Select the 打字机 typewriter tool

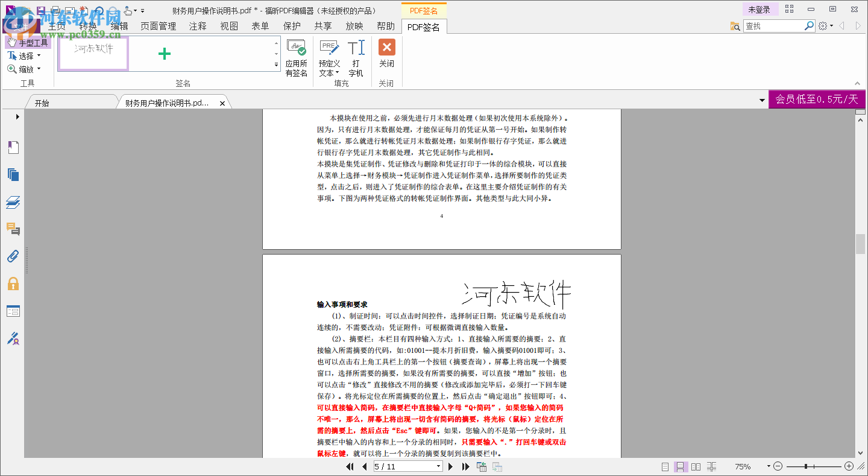pyautogui.click(x=355, y=57)
